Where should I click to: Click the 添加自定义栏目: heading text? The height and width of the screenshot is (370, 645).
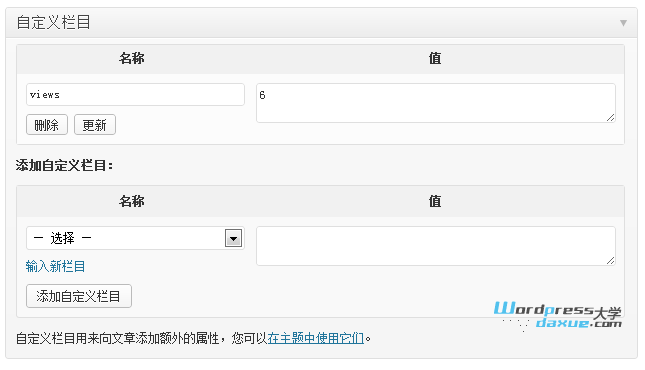coord(65,165)
